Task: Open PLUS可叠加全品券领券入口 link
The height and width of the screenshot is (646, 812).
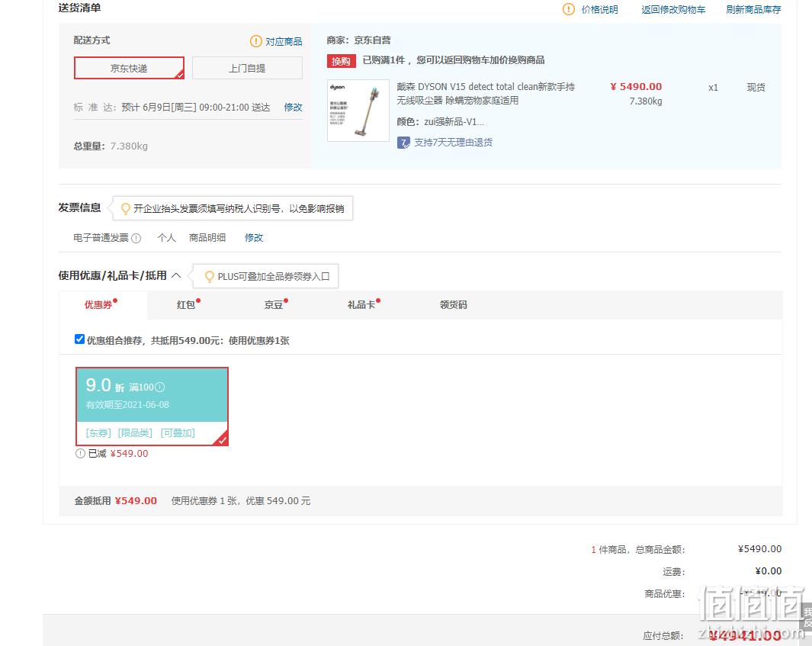Action: click(274, 276)
